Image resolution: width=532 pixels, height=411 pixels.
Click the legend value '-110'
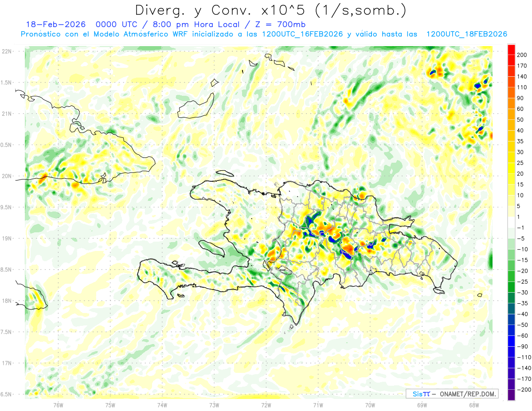pyautogui.click(x=524, y=357)
